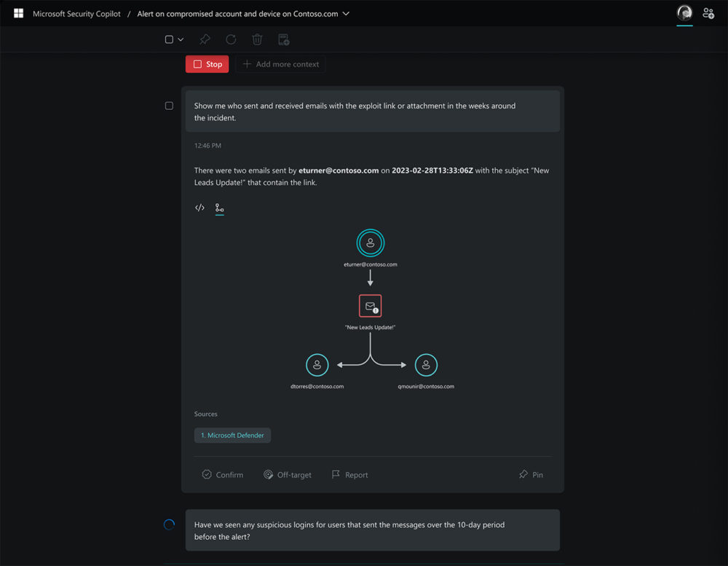Click the bold eturner@contoso.com in the response

coord(339,170)
